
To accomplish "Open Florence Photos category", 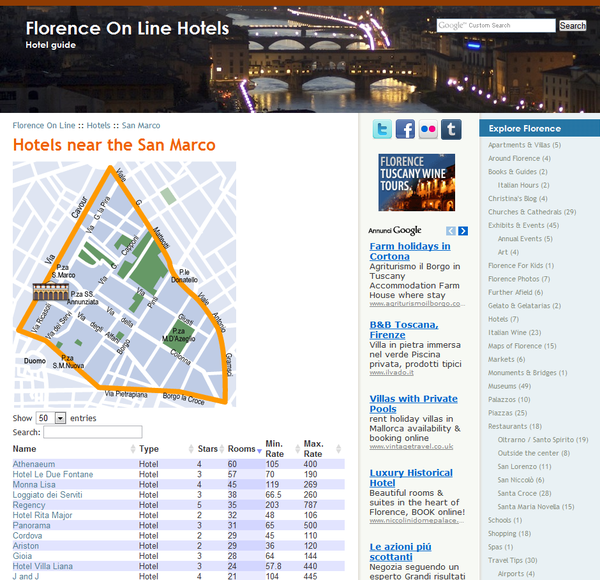I will (x=519, y=279).
